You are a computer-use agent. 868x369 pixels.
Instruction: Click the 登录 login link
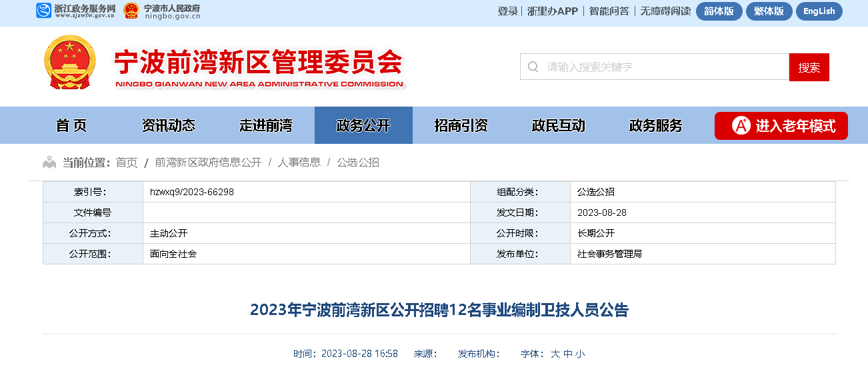coord(507,11)
